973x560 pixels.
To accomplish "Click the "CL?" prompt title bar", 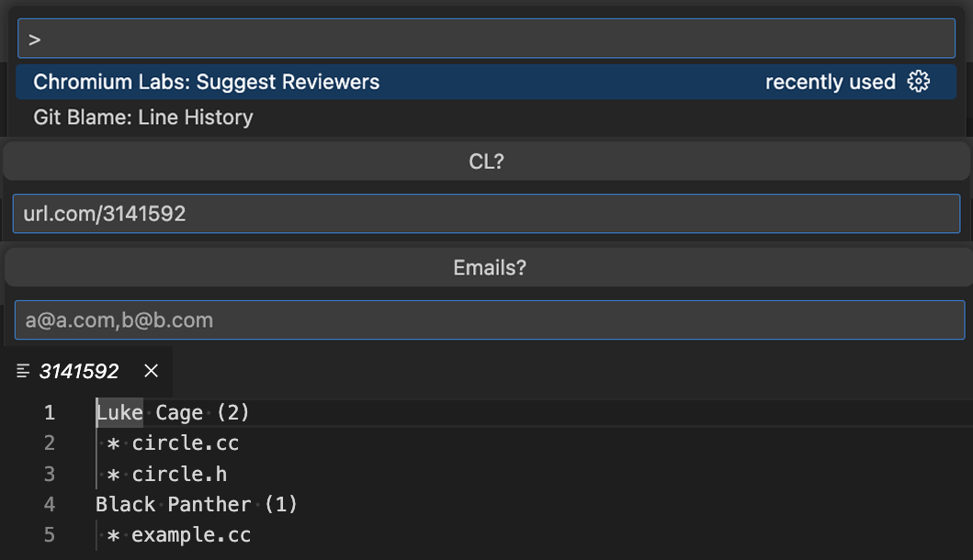I will 486,162.
